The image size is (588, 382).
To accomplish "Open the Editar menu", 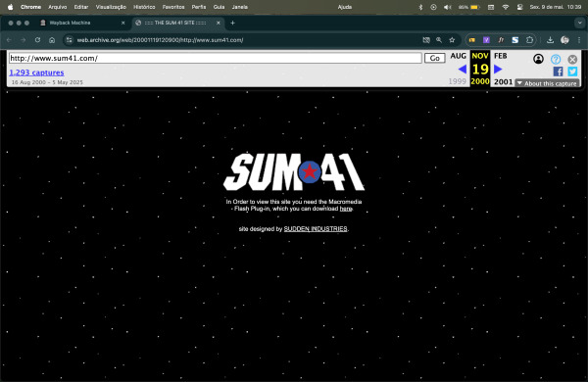I will pos(81,7).
